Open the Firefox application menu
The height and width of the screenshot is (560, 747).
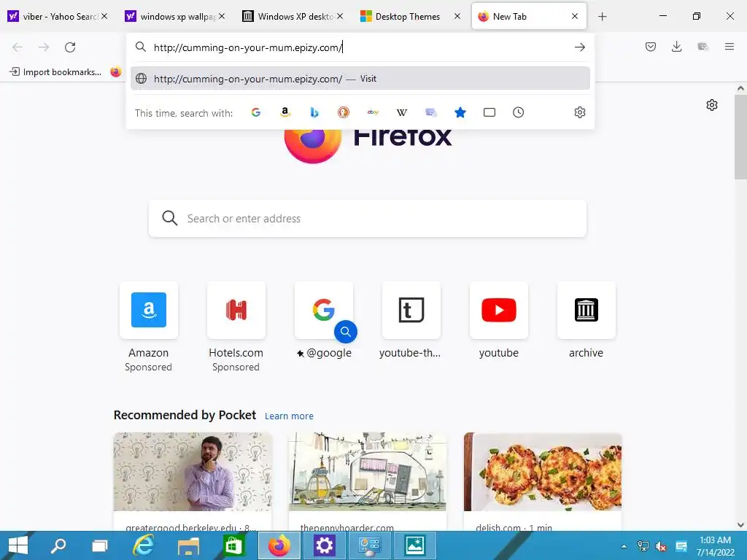coord(729,47)
